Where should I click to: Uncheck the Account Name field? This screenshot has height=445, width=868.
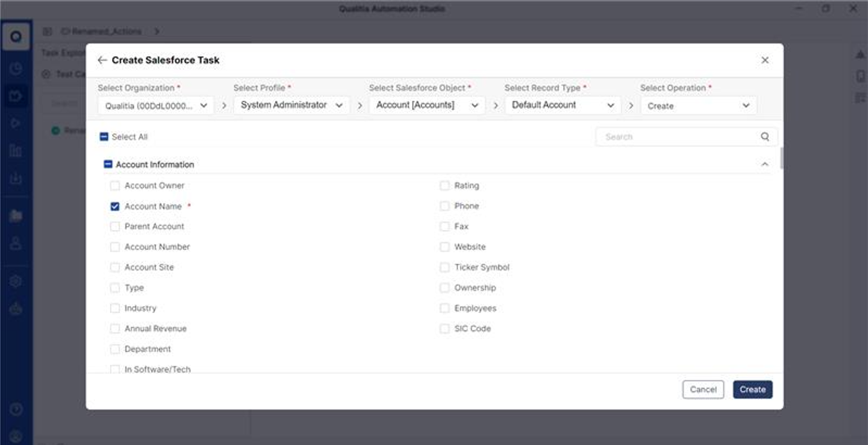pyautogui.click(x=115, y=206)
